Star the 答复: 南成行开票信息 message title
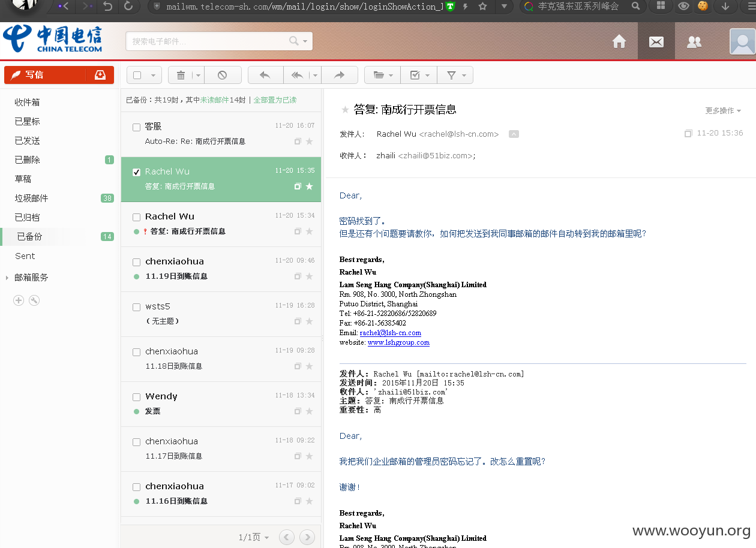This screenshot has height=548, width=756. coord(345,110)
